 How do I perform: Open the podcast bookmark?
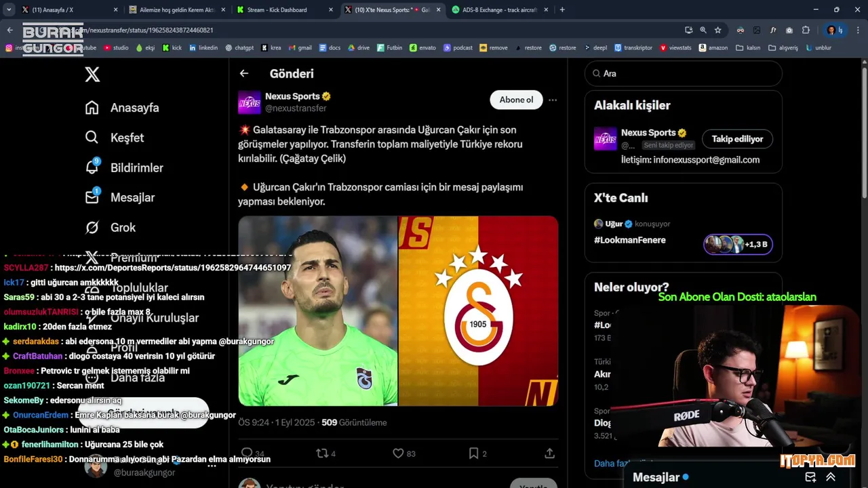pos(458,48)
